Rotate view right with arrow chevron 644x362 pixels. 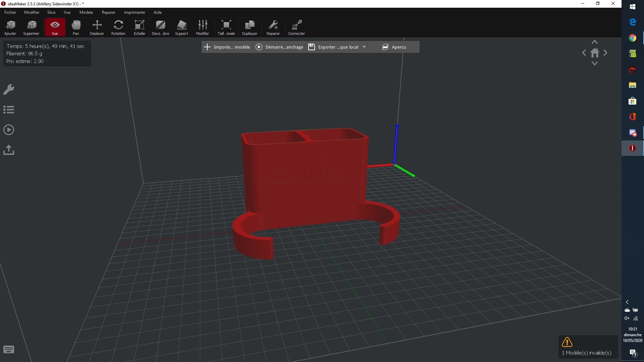tap(605, 53)
